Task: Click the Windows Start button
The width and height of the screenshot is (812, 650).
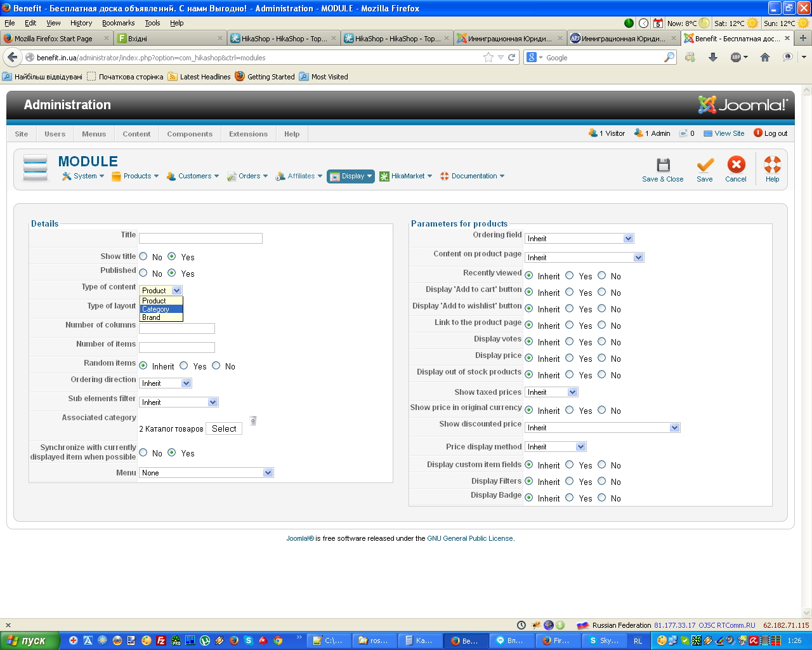Action: point(30,641)
